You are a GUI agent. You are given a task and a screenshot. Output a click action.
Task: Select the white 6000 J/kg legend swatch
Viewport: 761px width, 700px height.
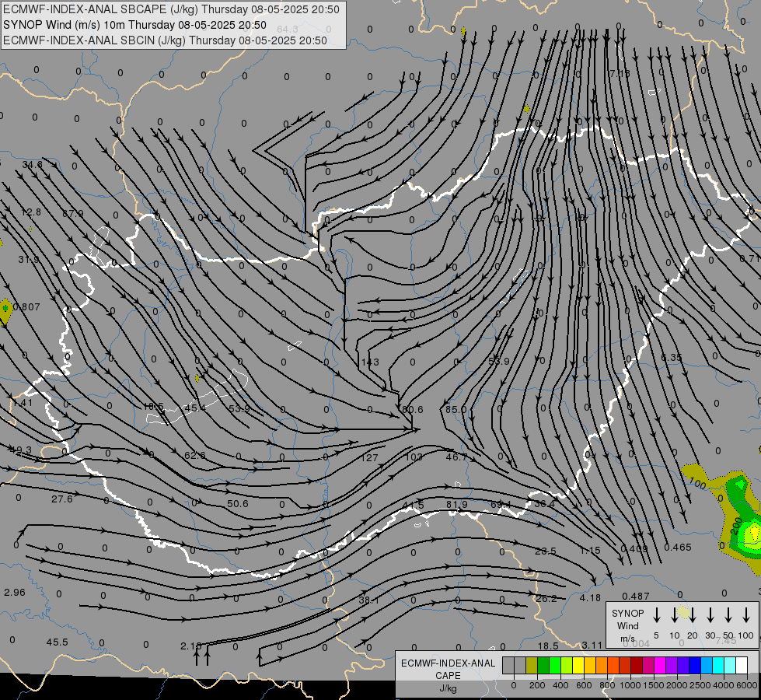(742, 666)
